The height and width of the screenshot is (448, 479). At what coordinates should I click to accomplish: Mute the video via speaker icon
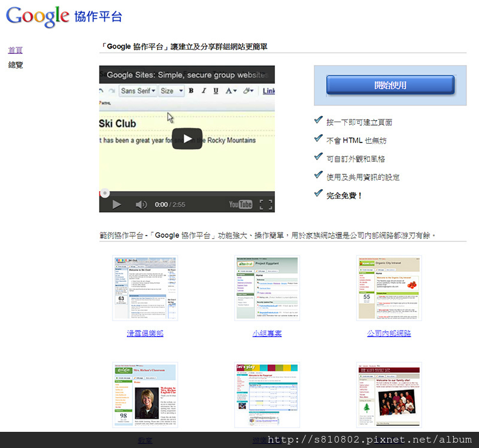141,204
